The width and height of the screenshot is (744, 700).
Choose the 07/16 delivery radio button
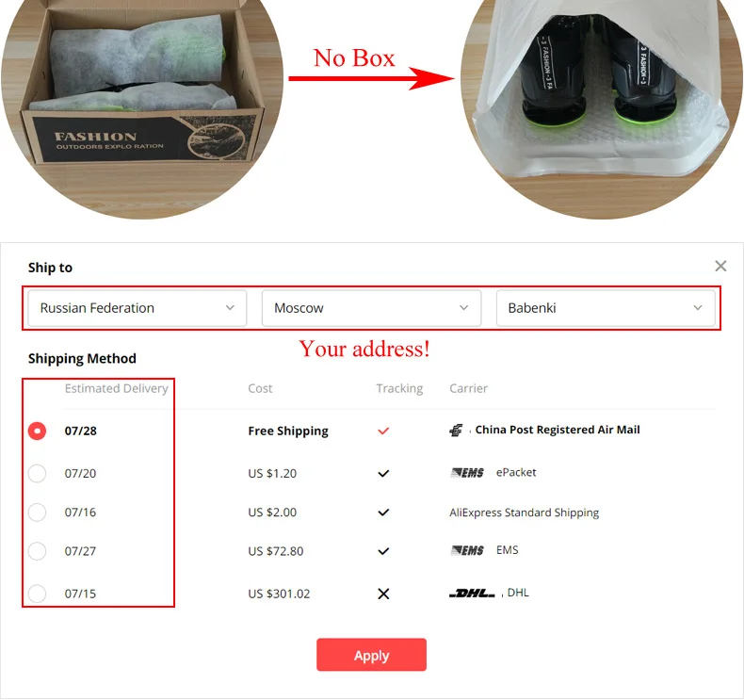tap(37, 513)
